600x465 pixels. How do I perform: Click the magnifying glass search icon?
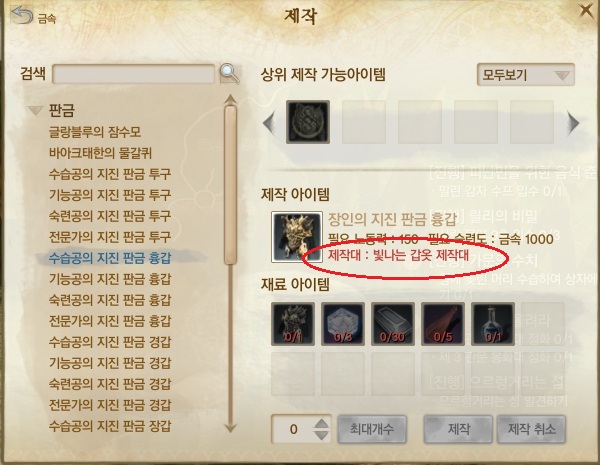pyautogui.click(x=229, y=73)
